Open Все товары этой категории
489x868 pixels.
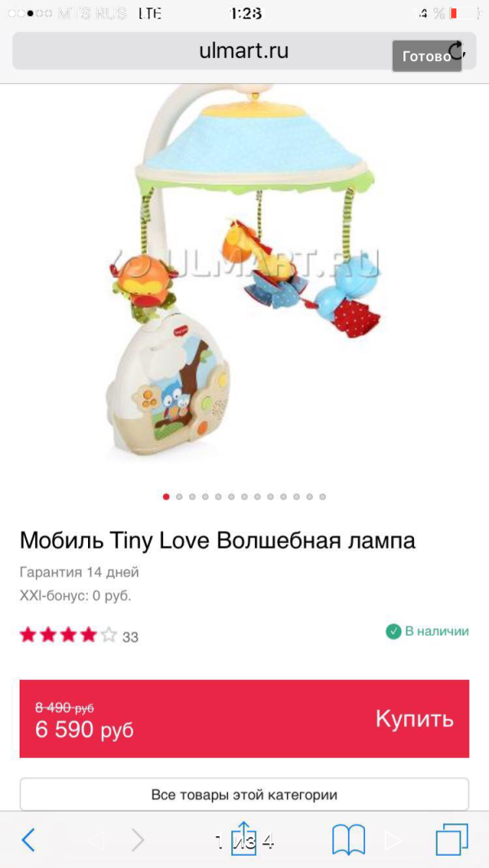[x=244, y=795]
